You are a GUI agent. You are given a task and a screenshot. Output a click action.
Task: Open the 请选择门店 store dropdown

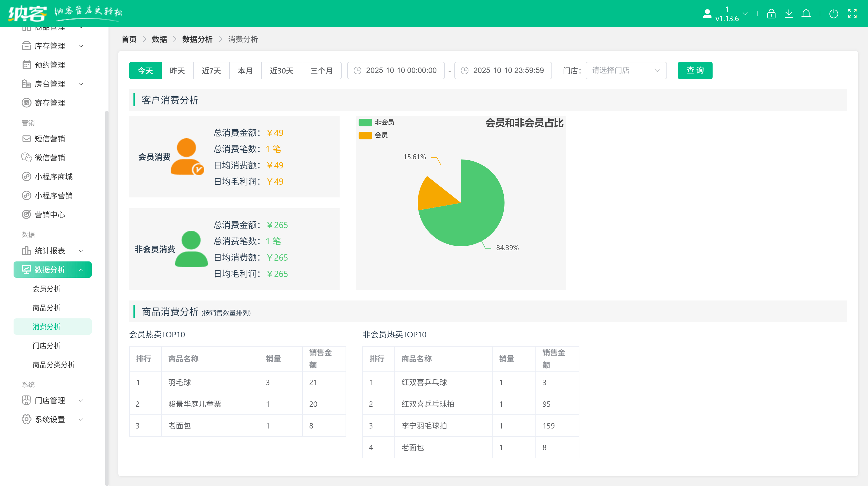pyautogui.click(x=626, y=71)
